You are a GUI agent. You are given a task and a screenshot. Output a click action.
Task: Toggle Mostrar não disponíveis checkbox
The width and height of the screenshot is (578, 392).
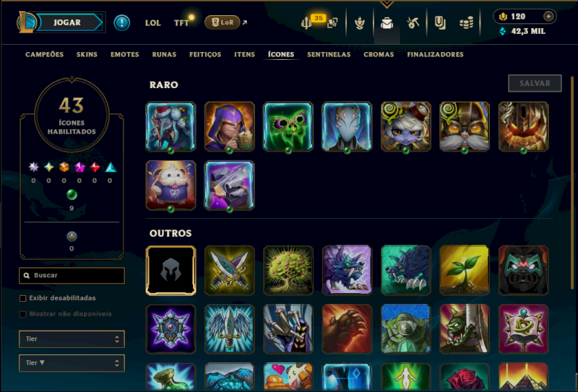click(x=23, y=314)
